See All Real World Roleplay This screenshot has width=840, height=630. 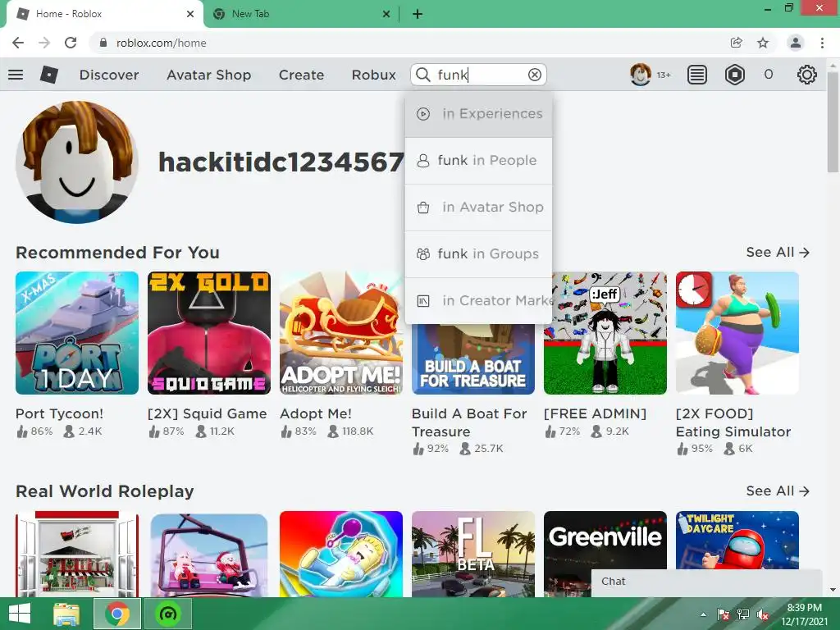(778, 491)
